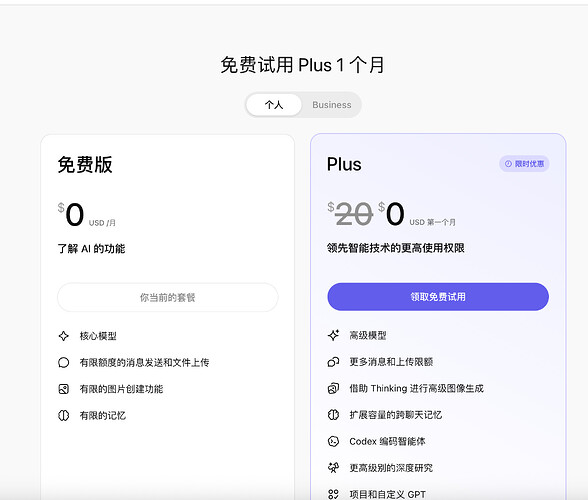Click the 免费版 plan title

(85, 165)
